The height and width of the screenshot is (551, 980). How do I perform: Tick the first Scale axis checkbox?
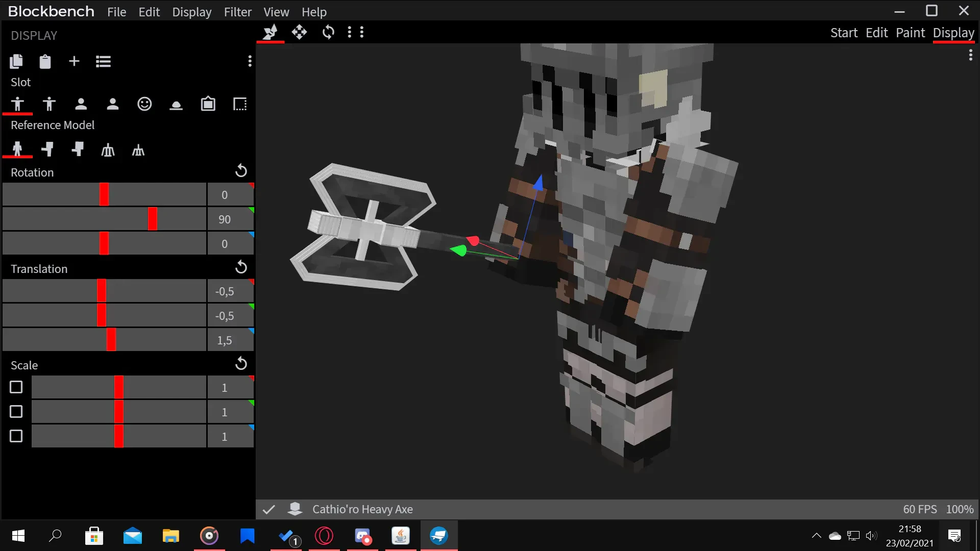16,387
